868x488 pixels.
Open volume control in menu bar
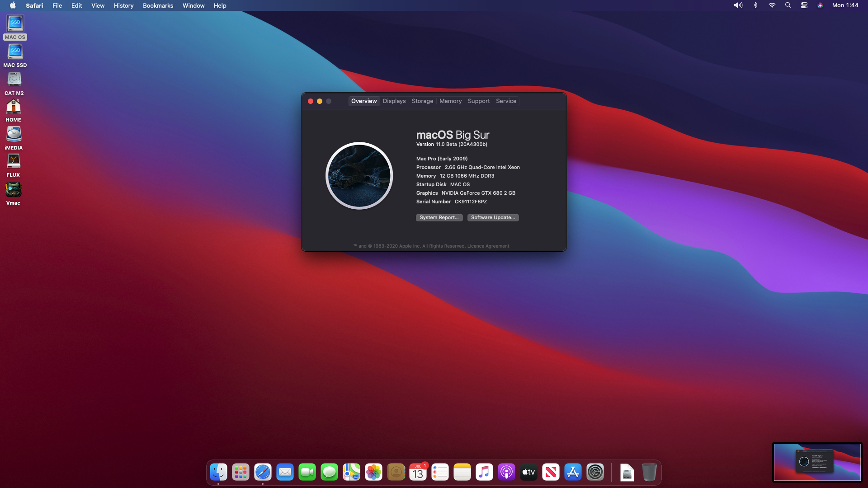(738, 5)
